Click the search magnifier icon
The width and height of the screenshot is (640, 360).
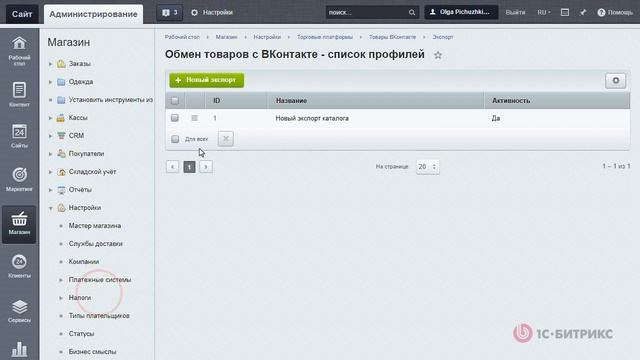coord(412,13)
